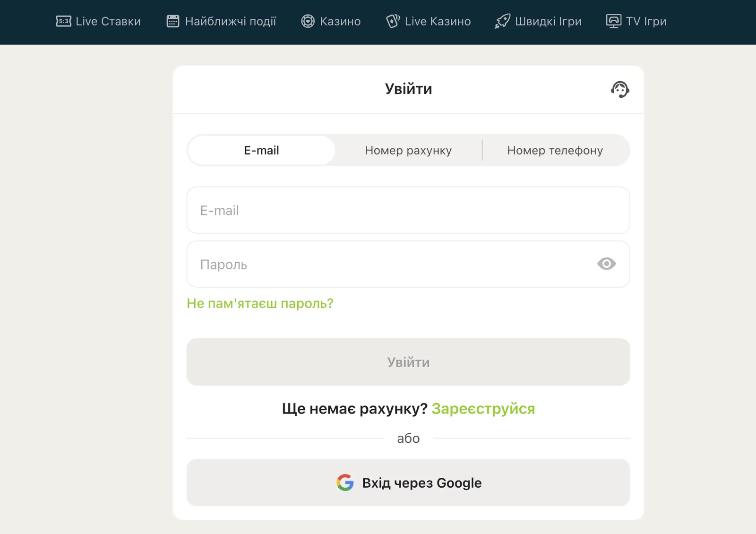Focus the E-mail input field
756x534 pixels.
tap(408, 210)
